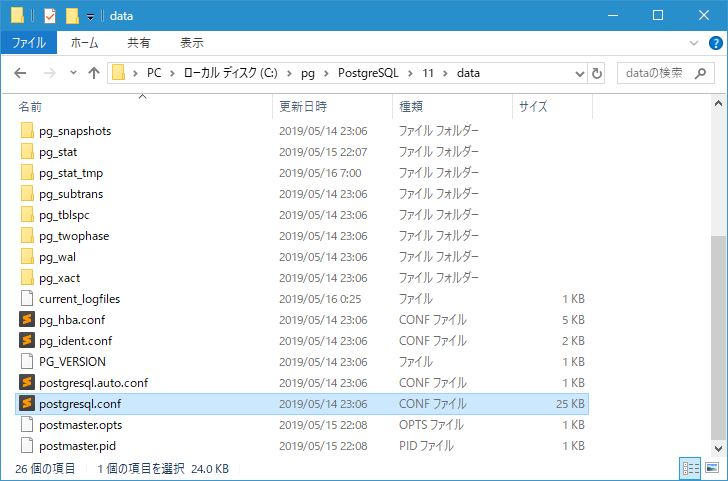Select the postmaster.pid file icon
The height and width of the screenshot is (481, 728).
27,445
